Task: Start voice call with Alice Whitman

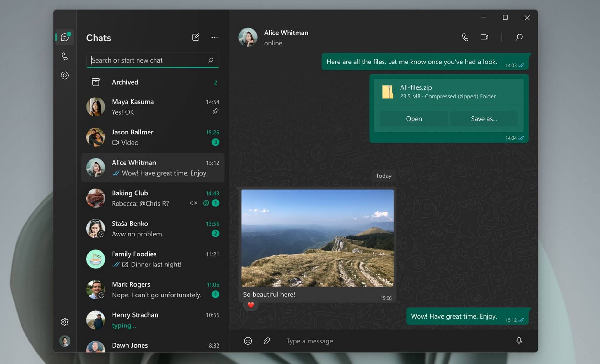Action: coord(465,37)
